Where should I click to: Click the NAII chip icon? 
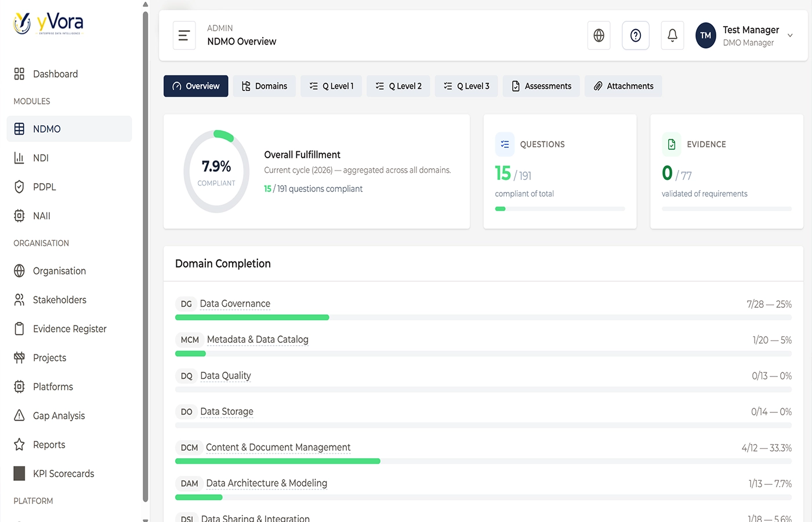[x=19, y=216]
